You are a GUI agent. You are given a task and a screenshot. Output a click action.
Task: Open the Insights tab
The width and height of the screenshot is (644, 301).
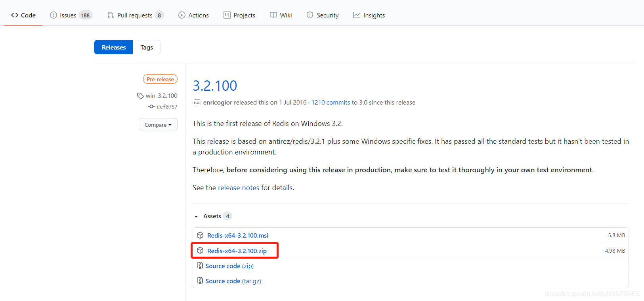point(369,15)
